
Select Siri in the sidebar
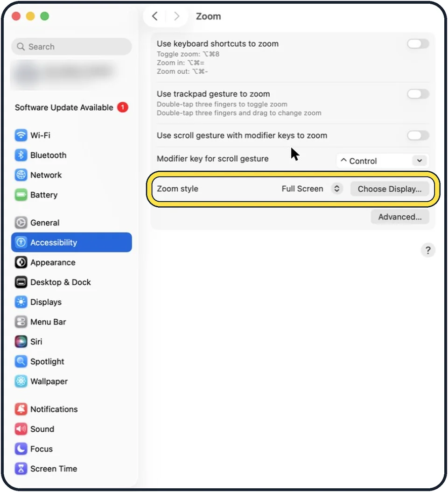pyautogui.click(x=36, y=341)
